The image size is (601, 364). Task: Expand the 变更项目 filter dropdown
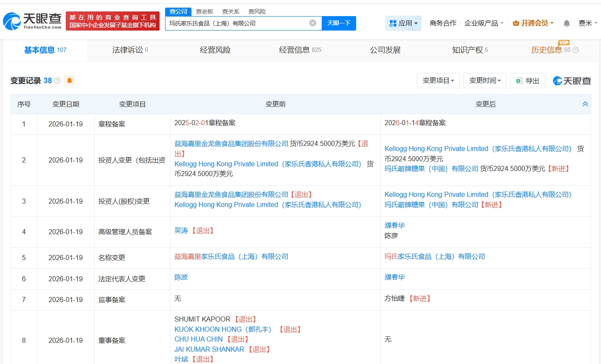(x=438, y=81)
